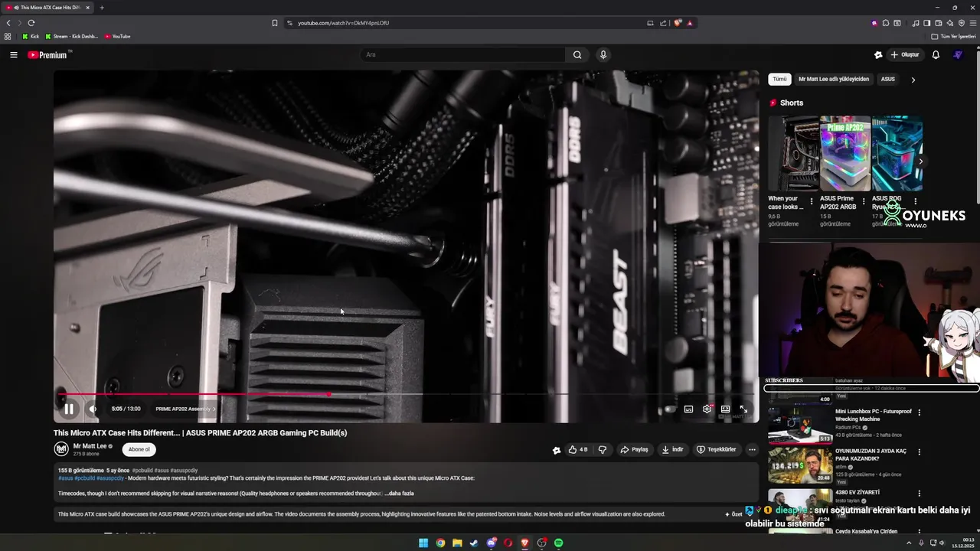Open the Brave wallet icon
Screen dimensions: 980x551
[x=938, y=23]
